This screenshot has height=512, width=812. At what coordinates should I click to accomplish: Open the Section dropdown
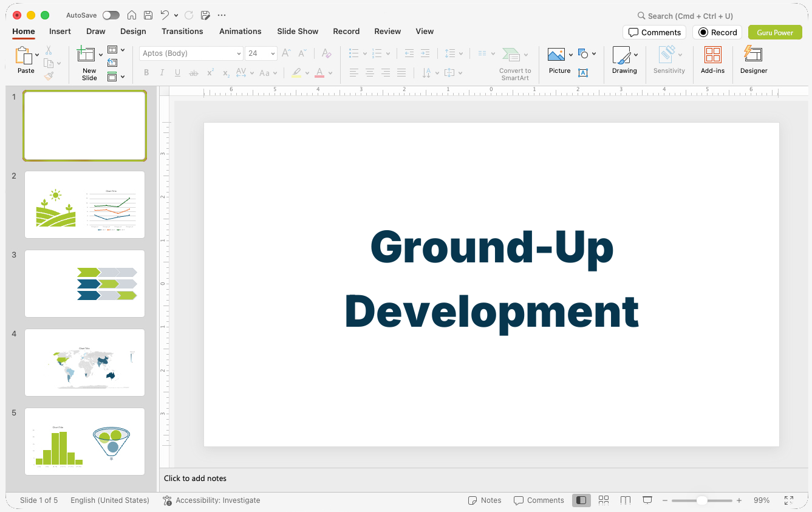point(115,77)
